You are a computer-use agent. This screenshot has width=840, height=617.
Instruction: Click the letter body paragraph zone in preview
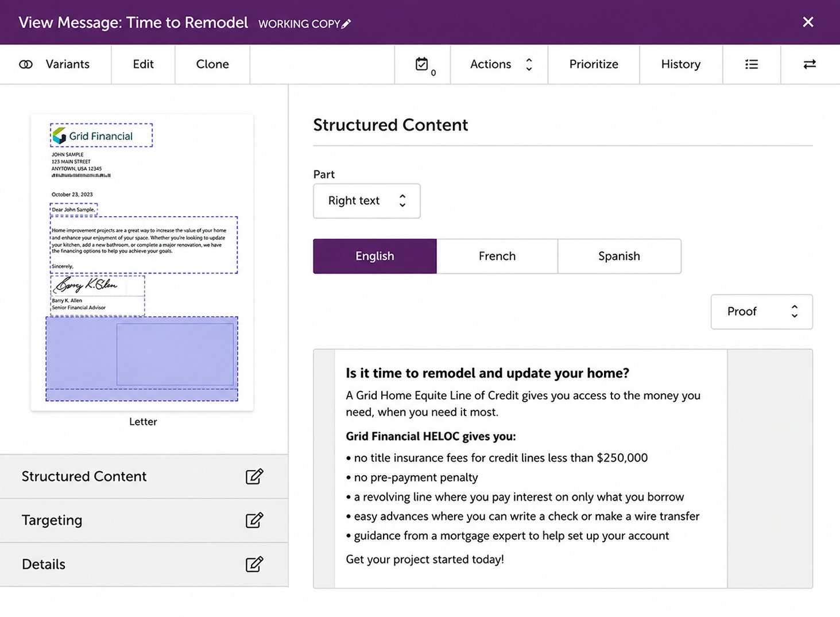click(144, 245)
